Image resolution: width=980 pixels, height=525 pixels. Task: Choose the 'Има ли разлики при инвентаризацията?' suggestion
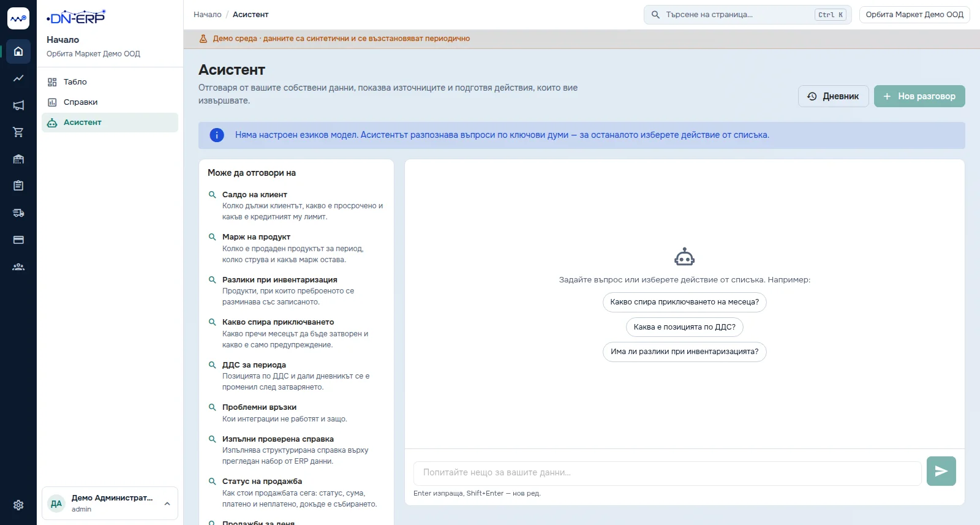coord(685,352)
